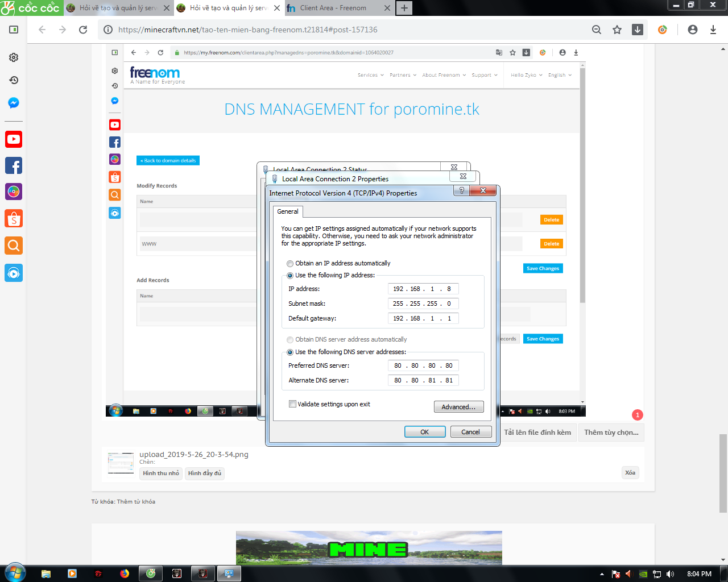Select Obtain DNS server address automatically

pyautogui.click(x=347, y=339)
